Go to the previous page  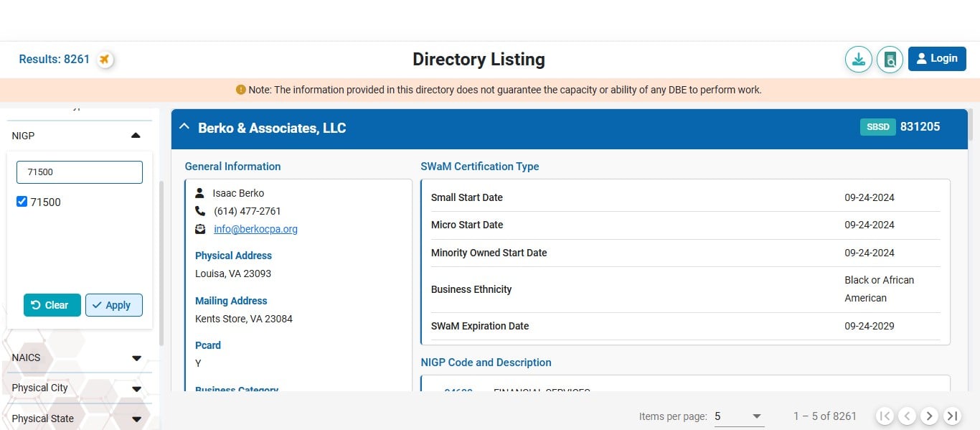908,416
